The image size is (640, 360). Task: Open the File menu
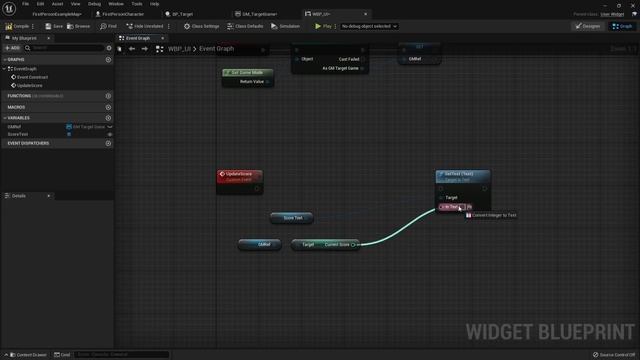pyautogui.click(x=25, y=4)
